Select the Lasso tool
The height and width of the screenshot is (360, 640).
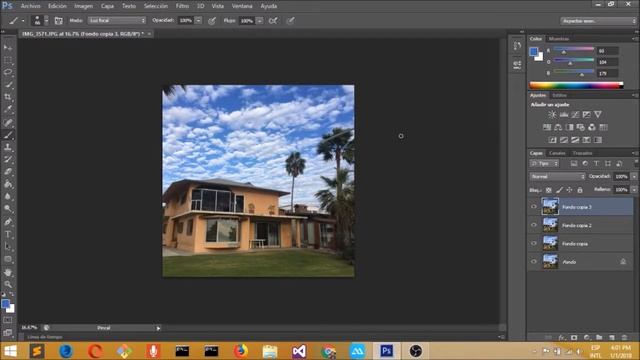(x=8, y=73)
